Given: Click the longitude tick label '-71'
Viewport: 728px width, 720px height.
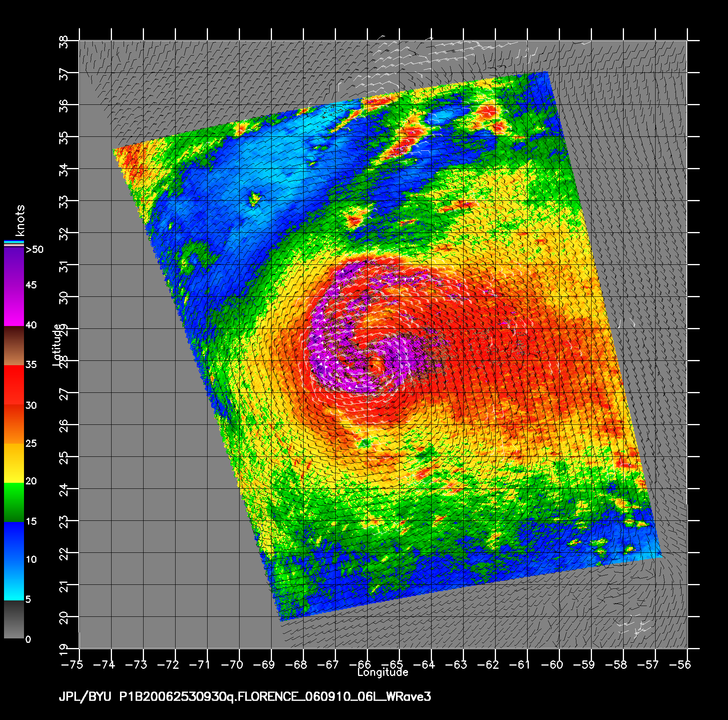Looking at the screenshot, I should click(x=200, y=664).
